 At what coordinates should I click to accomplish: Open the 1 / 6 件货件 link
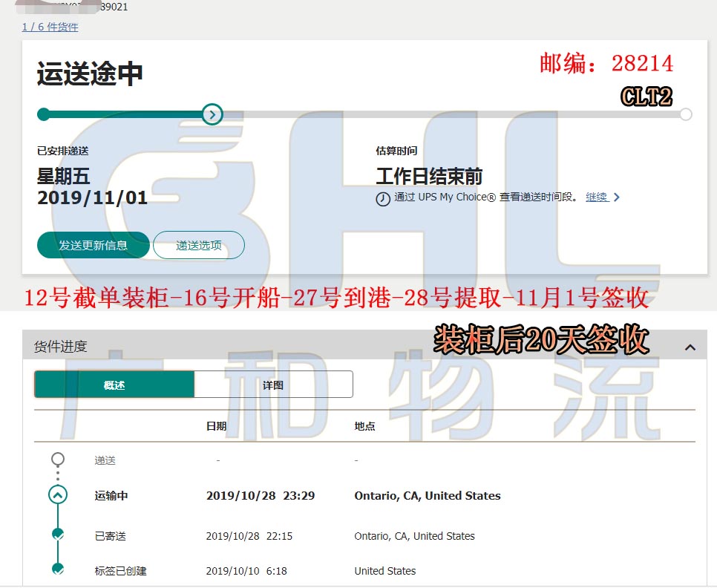[50, 27]
